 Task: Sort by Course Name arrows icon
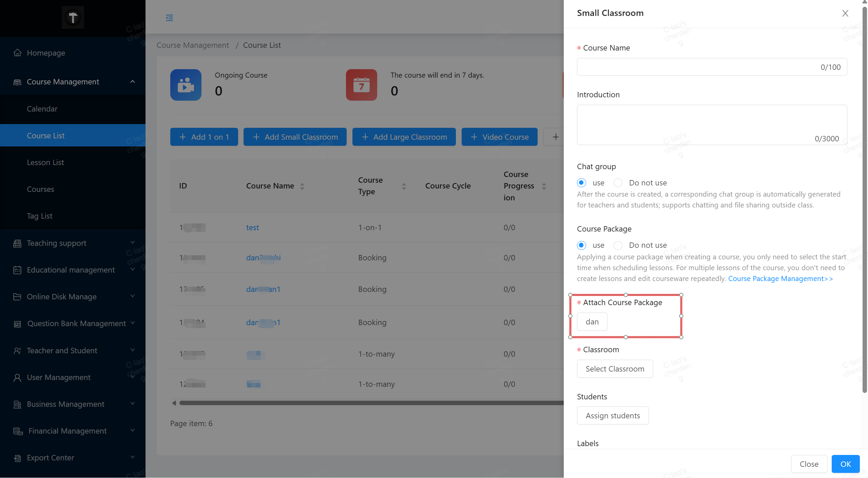[302, 186]
